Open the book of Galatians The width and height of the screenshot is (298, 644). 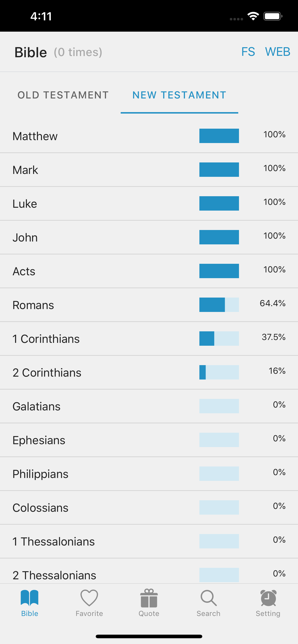point(149,406)
